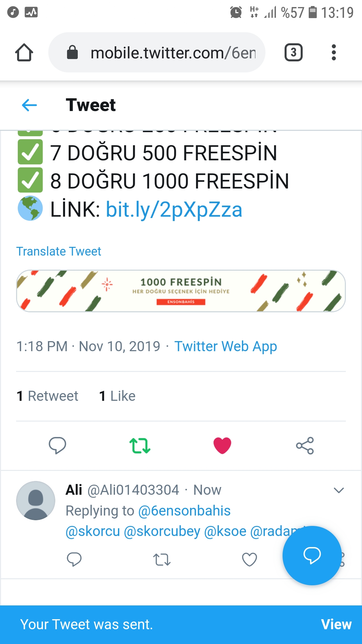
Task: View sent tweet from the notification bar
Action: (x=336, y=625)
